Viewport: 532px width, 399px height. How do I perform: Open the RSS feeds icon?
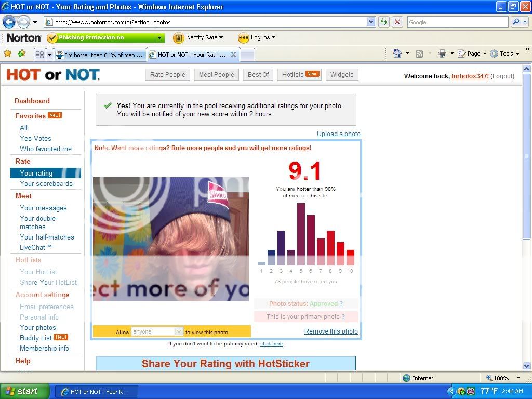[x=419, y=54]
